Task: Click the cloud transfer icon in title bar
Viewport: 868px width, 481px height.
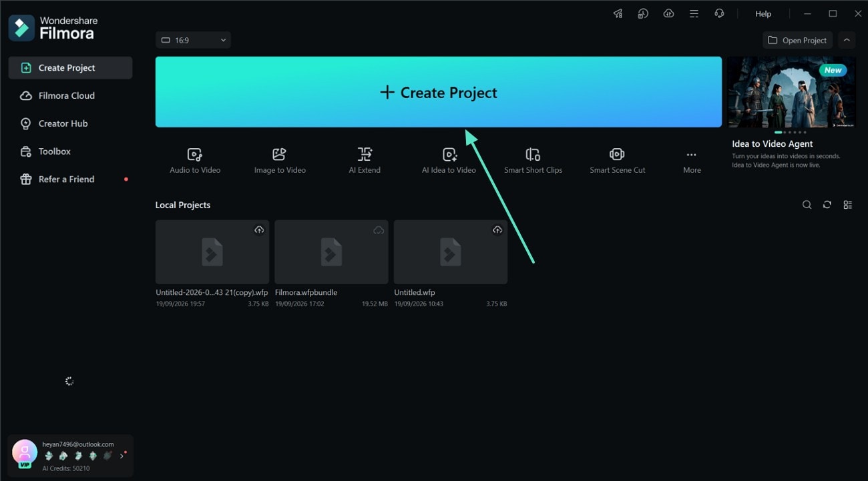Action: pyautogui.click(x=668, y=13)
